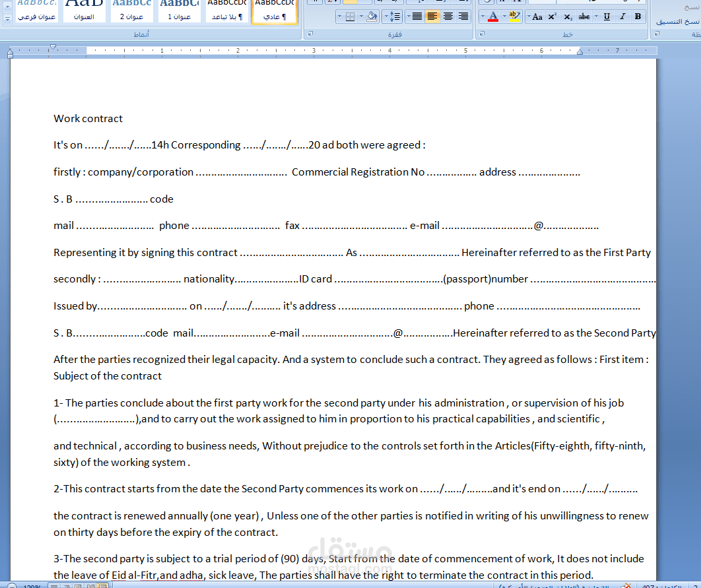Open the Borders dropdown arrow
Image resolution: width=701 pixels, height=588 pixels.
point(339,16)
